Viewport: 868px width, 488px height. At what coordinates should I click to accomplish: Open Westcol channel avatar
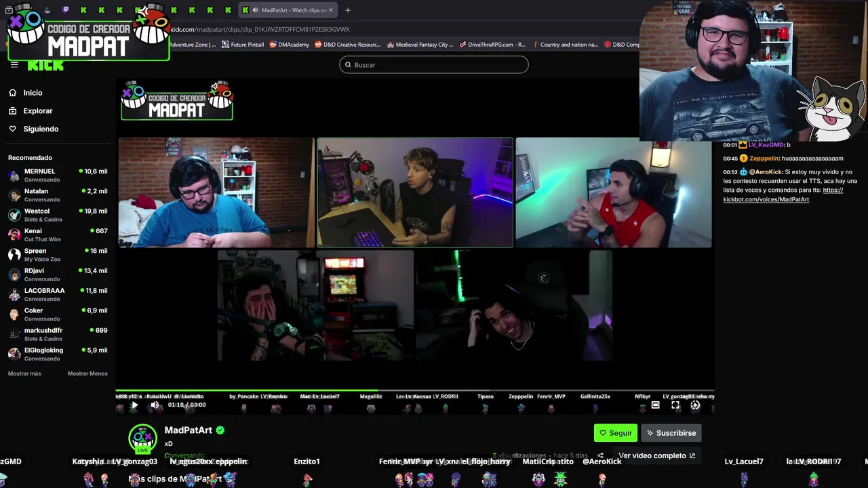click(14, 215)
